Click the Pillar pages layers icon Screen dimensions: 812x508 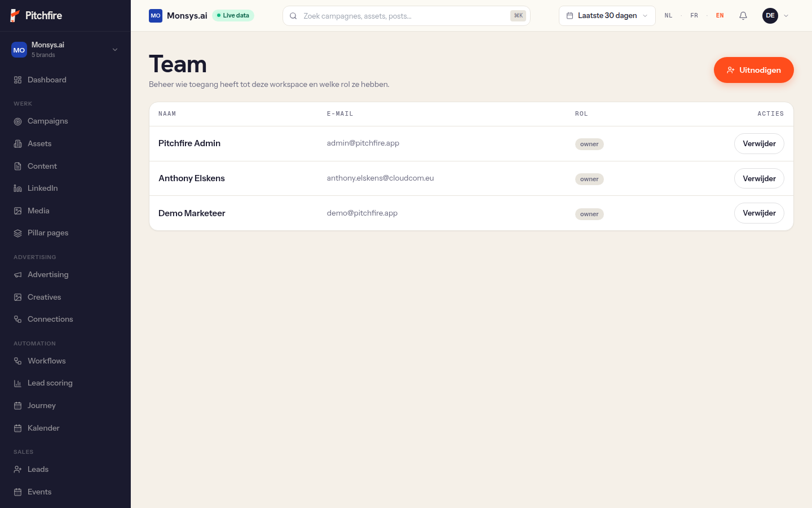pos(17,233)
